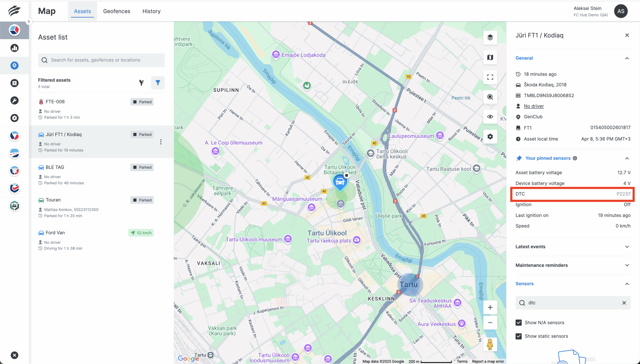640x364 pixels.
Task: Expand Maintenance reminders
Action: pyautogui.click(x=627, y=265)
